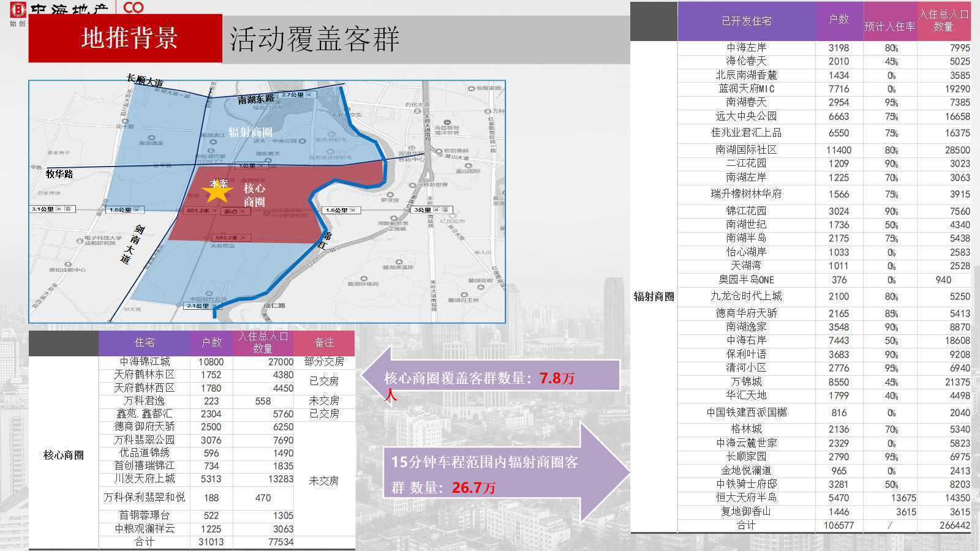Click the 万科君逸 cell
The width and height of the screenshot is (980, 551).
pyautogui.click(x=145, y=401)
